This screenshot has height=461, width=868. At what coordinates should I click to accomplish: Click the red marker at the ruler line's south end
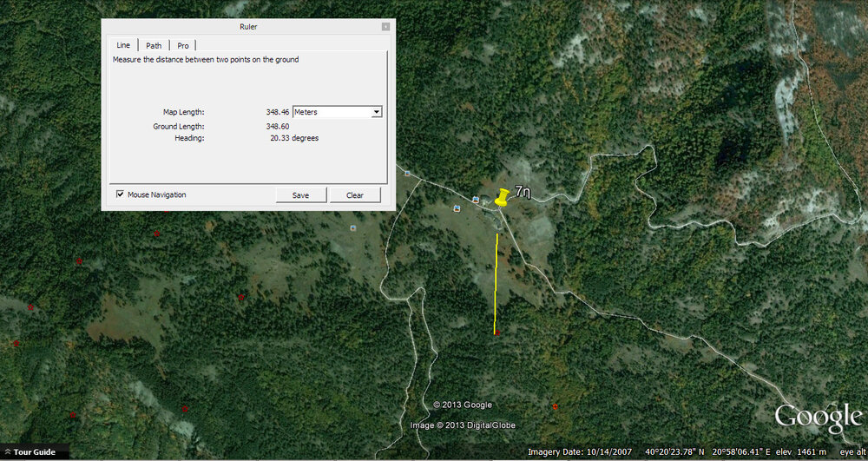pyautogui.click(x=496, y=333)
